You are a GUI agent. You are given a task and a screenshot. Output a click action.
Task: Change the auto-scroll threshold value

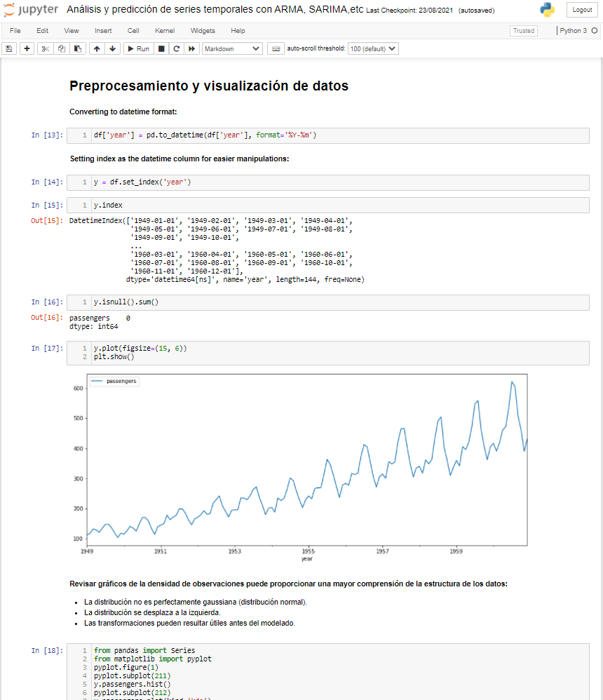click(374, 48)
